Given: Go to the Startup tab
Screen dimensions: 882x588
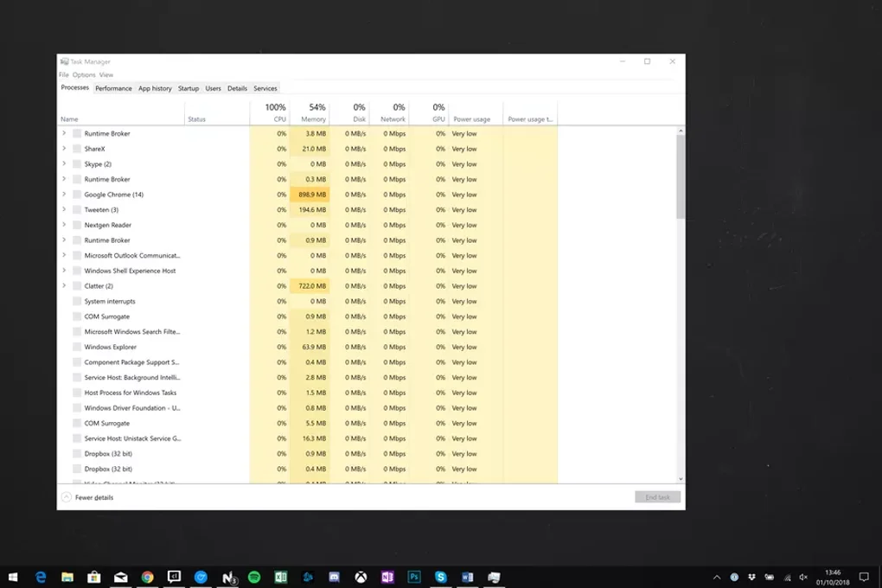Looking at the screenshot, I should tap(189, 88).
